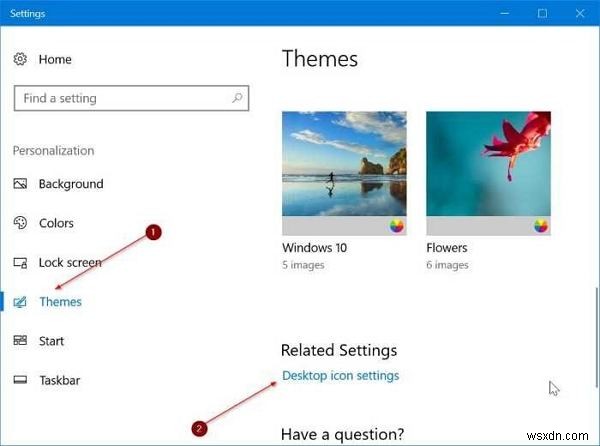600x446 pixels.
Task: Click the Themes icon in sidebar
Action: pos(20,302)
